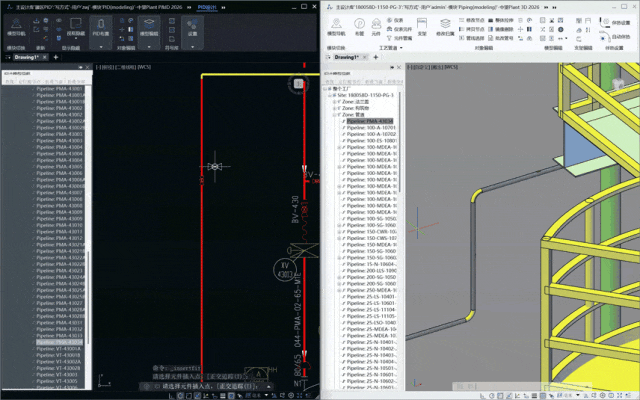
Task: Select Drawing1* tab in left P&ID window
Action: [x=27, y=57]
